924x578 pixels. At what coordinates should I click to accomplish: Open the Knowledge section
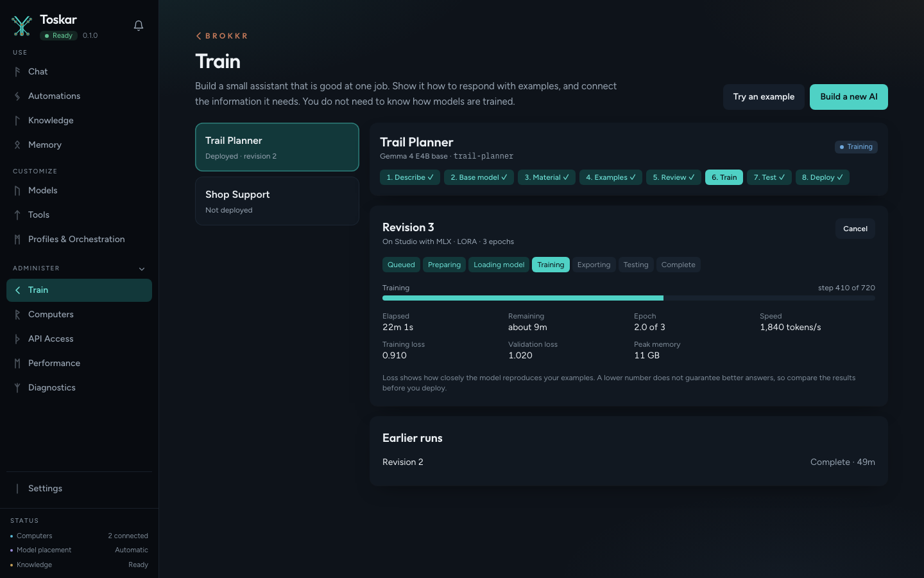pos(79,121)
